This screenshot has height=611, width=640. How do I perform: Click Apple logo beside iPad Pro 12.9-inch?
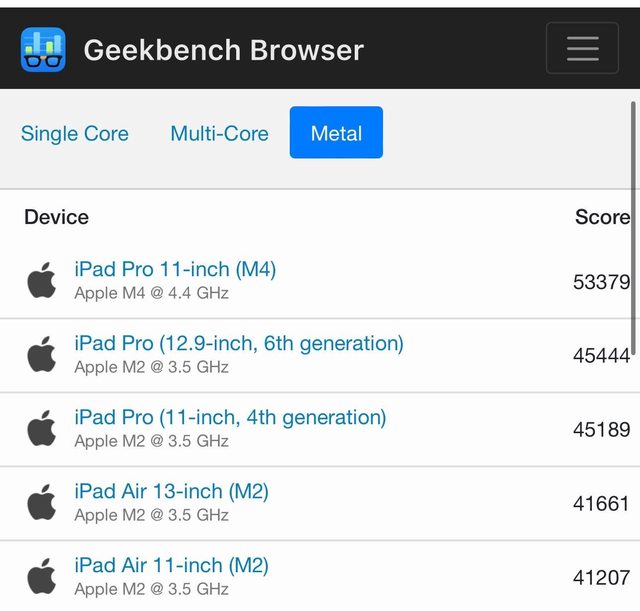coord(42,355)
